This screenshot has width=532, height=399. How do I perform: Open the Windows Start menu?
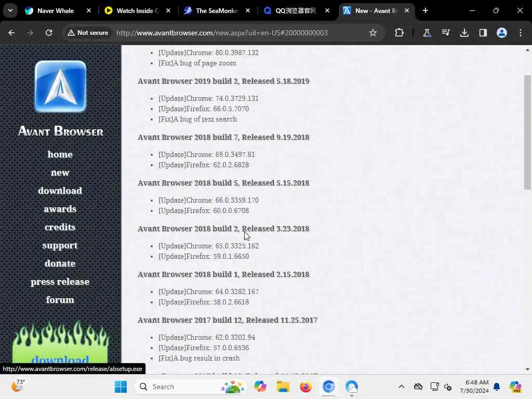121,387
